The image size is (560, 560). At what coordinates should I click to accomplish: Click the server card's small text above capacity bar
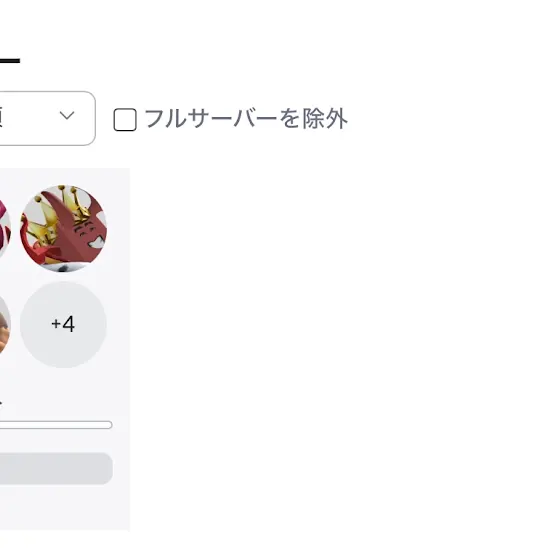[1, 404]
